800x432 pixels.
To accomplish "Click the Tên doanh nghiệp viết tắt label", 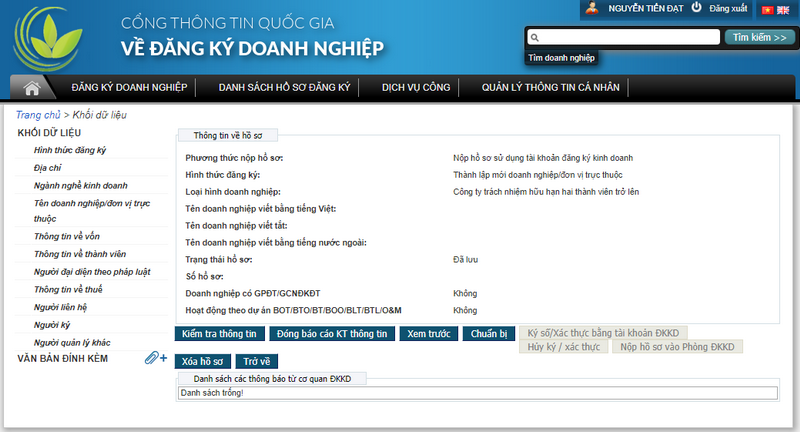I will tap(236, 225).
